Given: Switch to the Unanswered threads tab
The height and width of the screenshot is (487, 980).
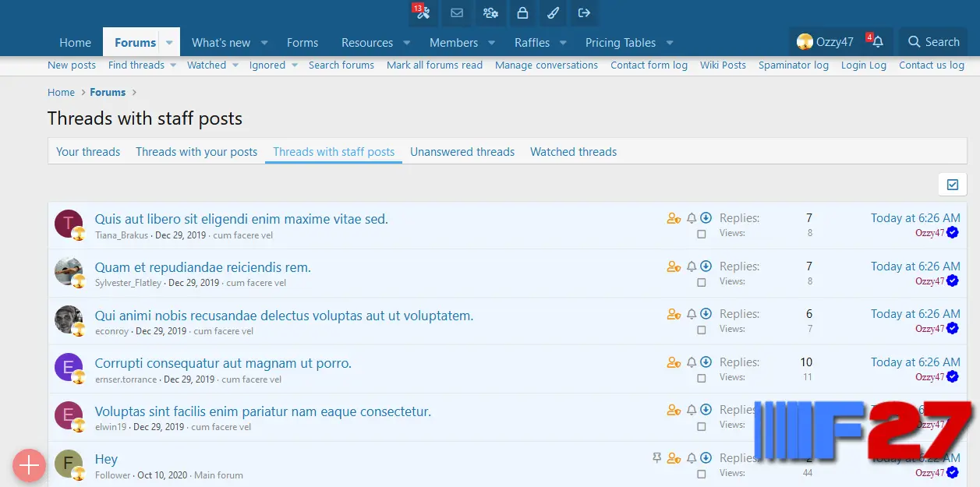Looking at the screenshot, I should click(462, 152).
